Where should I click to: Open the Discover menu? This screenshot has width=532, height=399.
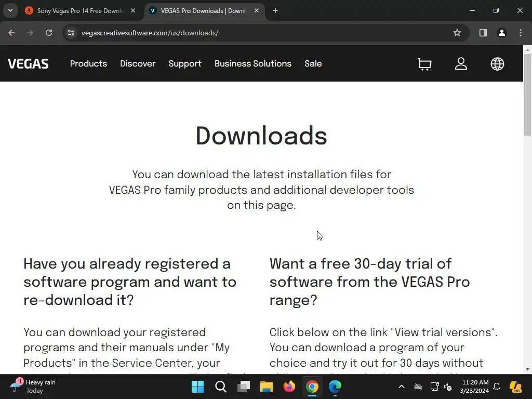click(138, 64)
